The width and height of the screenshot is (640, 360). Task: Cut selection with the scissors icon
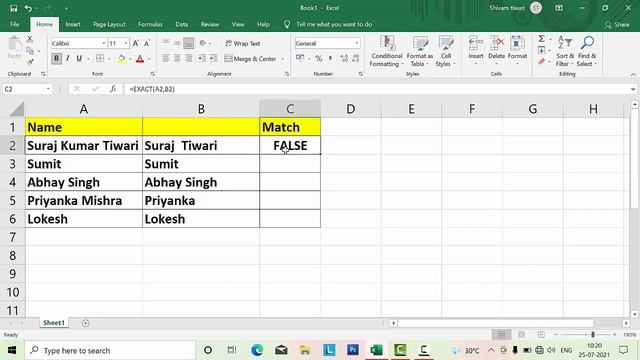click(x=29, y=40)
